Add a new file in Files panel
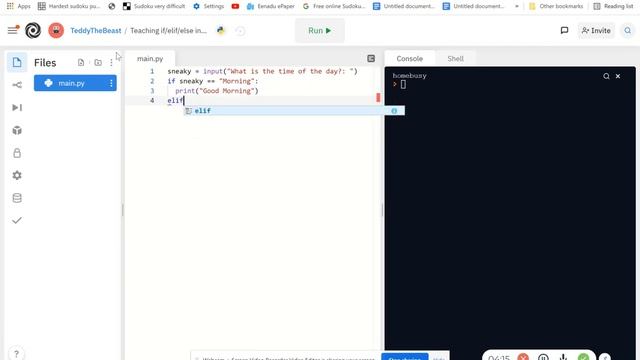The image size is (640, 360). 81,62
